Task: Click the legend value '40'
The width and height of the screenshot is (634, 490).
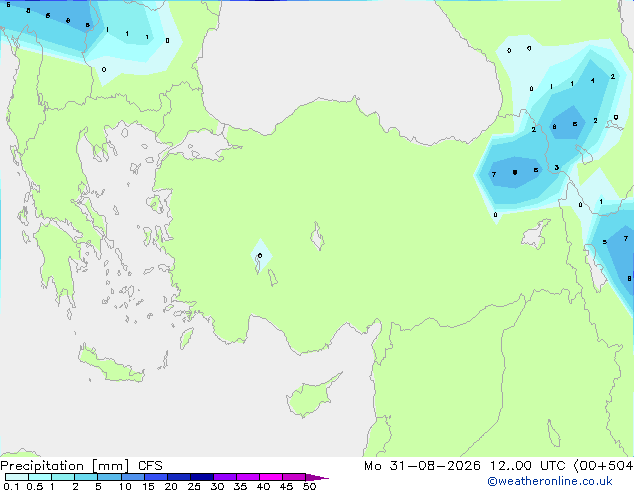Action: [x=263, y=486]
